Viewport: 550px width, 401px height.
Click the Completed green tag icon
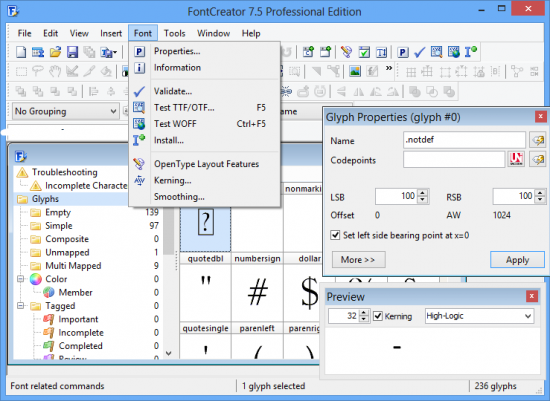pyautogui.click(x=49, y=346)
